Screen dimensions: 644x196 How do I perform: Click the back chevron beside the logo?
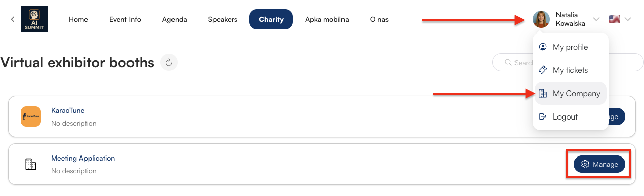(x=13, y=19)
